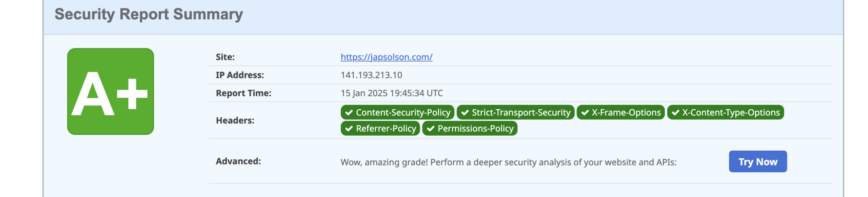Select the X-Content-Type-Options header badge text

(x=731, y=113)
